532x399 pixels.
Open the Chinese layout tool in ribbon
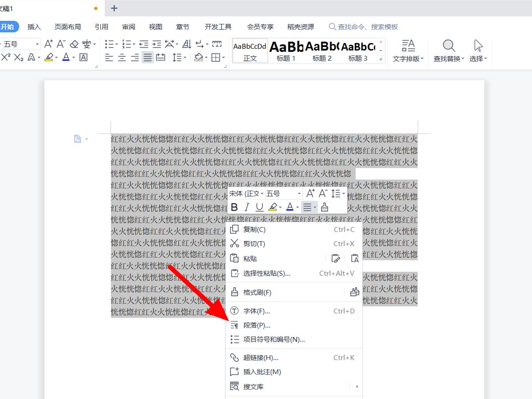tap(169, 44)
